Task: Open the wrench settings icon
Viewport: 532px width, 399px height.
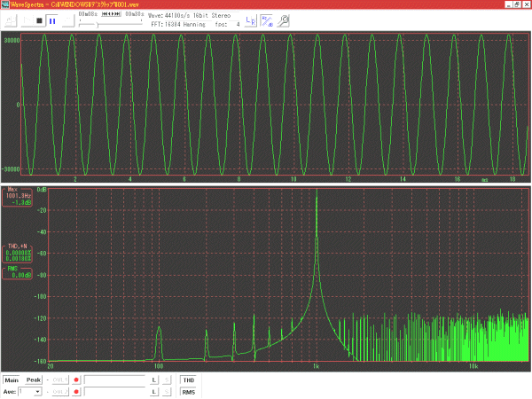Action: [284, 20]
